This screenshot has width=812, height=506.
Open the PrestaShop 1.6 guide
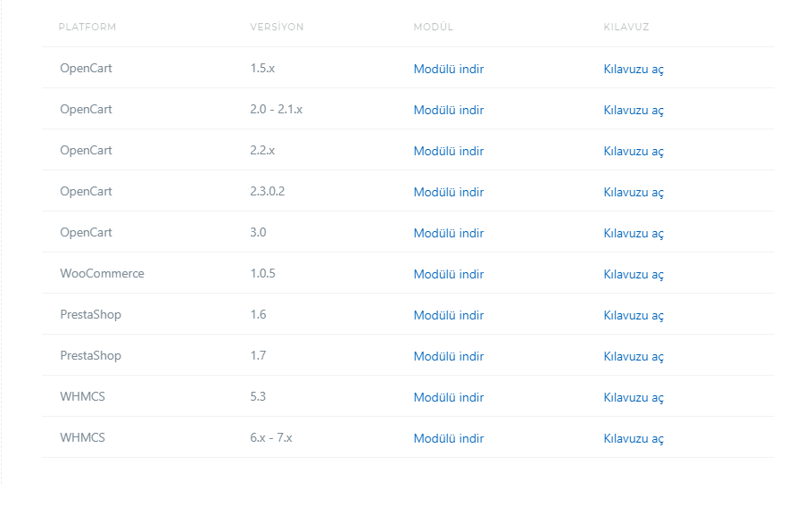634,315
